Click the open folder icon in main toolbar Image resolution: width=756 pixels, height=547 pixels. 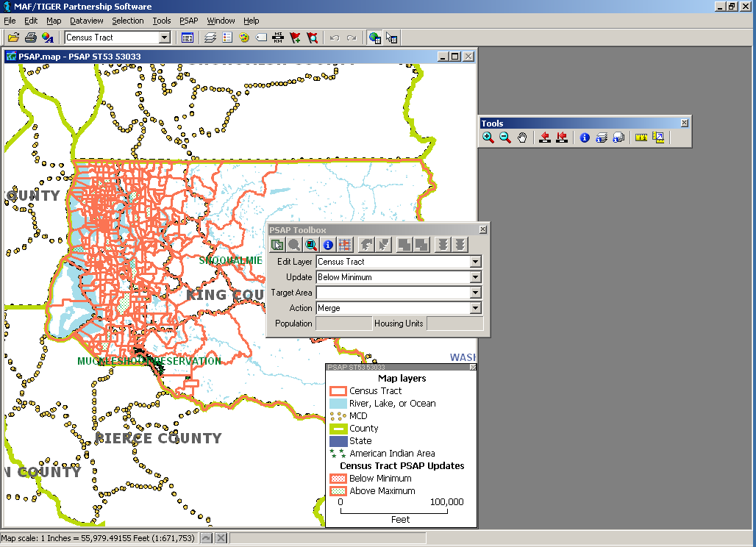click(13, 37)
